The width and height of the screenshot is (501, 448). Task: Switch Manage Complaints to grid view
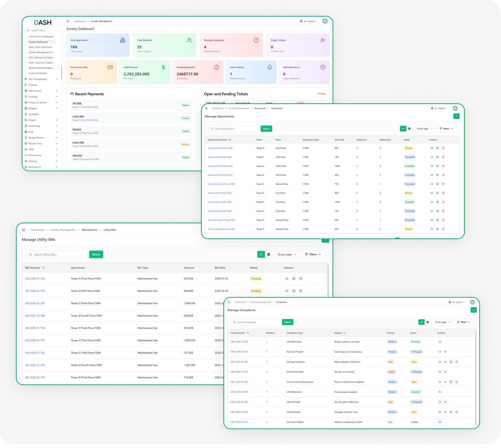pyautogui.click(x=428, y=322)
